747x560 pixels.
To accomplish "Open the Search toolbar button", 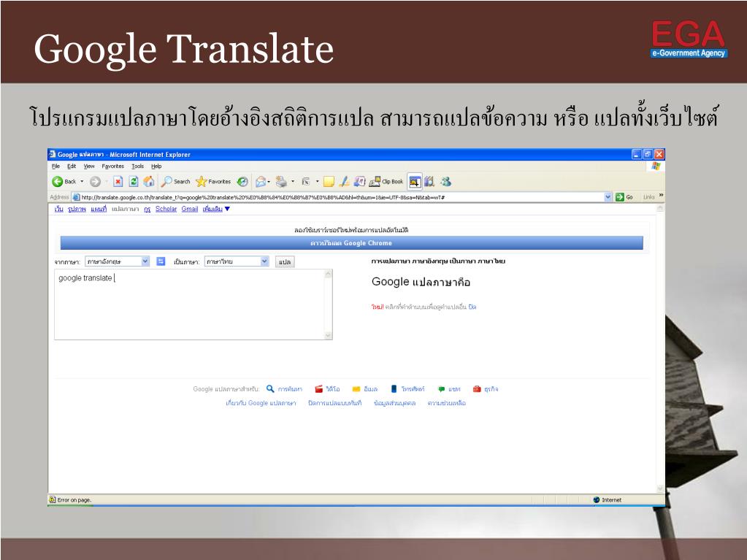I will 175,181.
